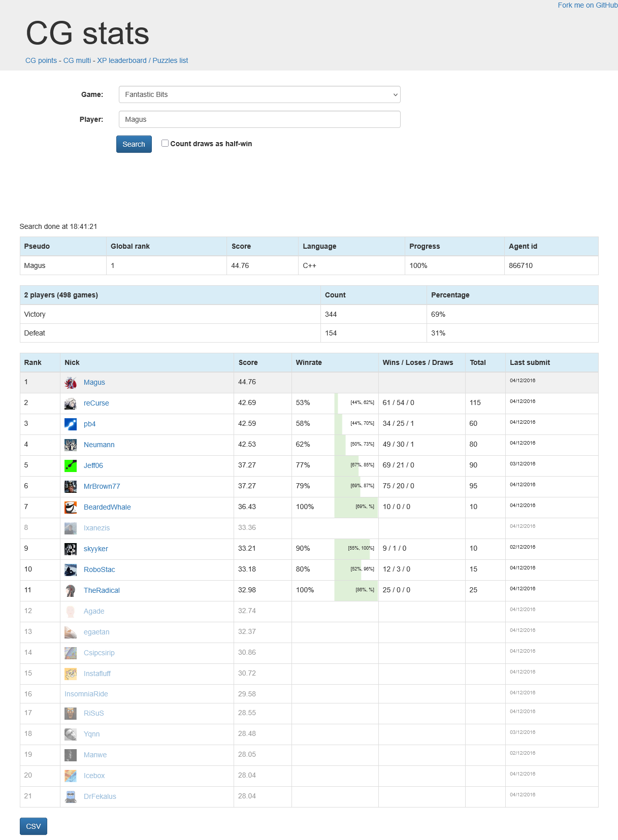Click Yqnn avatar icon

[x=71, y=734]
